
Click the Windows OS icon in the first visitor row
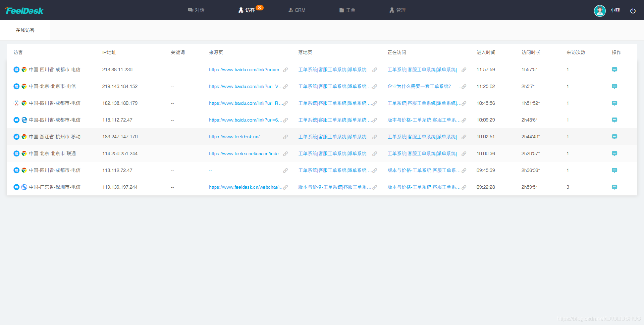[16, 69]
